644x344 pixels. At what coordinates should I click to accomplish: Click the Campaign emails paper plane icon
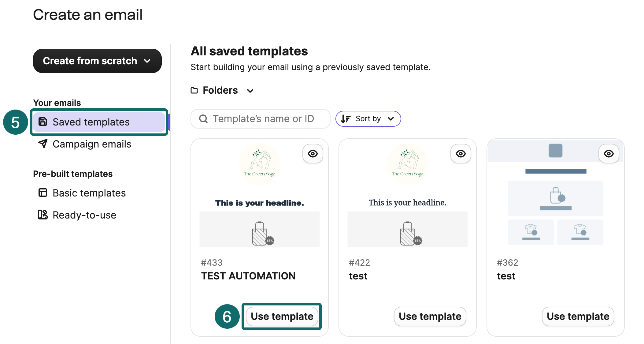click(43, 144)
